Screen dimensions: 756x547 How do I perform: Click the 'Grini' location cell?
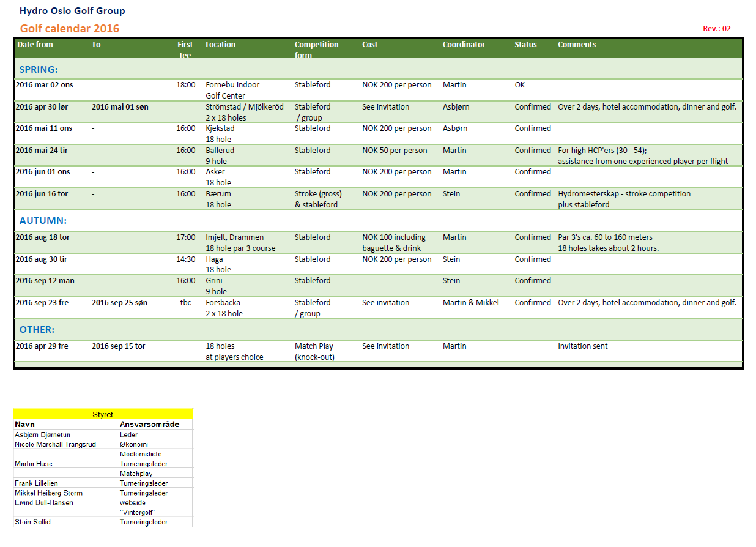[x=214, y=281]
